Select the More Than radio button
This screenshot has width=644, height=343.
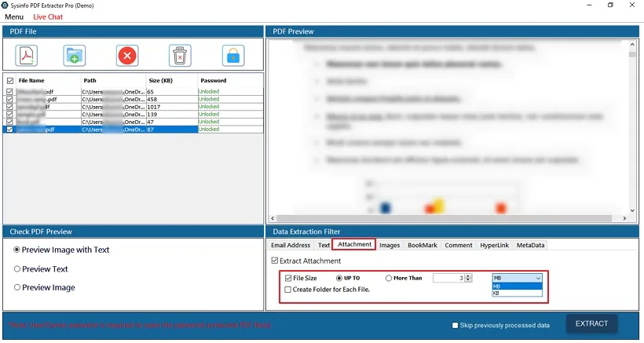pos(389,278)
